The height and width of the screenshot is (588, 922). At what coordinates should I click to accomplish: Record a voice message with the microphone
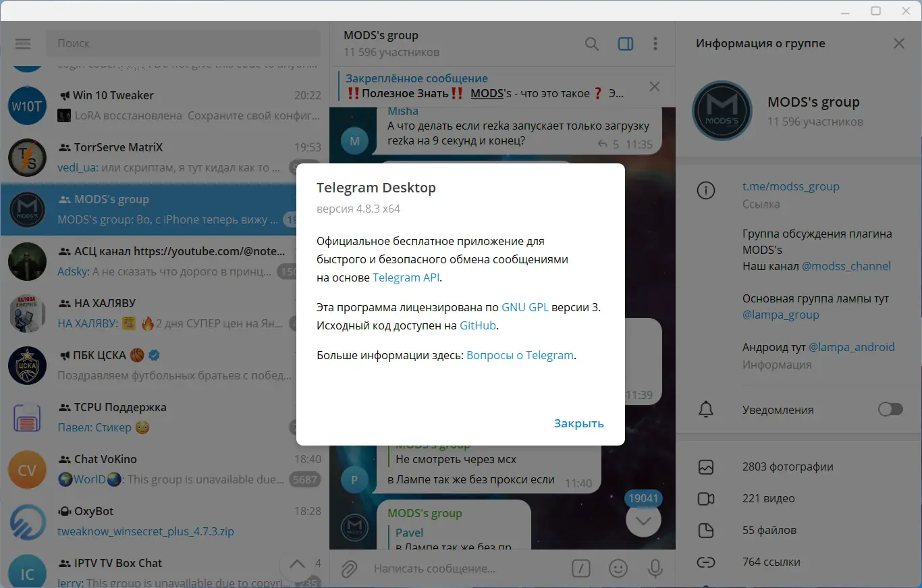coord(655,569)
